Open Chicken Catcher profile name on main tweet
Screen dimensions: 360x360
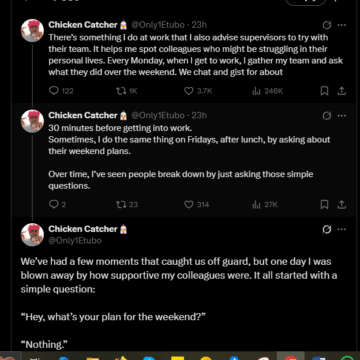coord(83,229)
